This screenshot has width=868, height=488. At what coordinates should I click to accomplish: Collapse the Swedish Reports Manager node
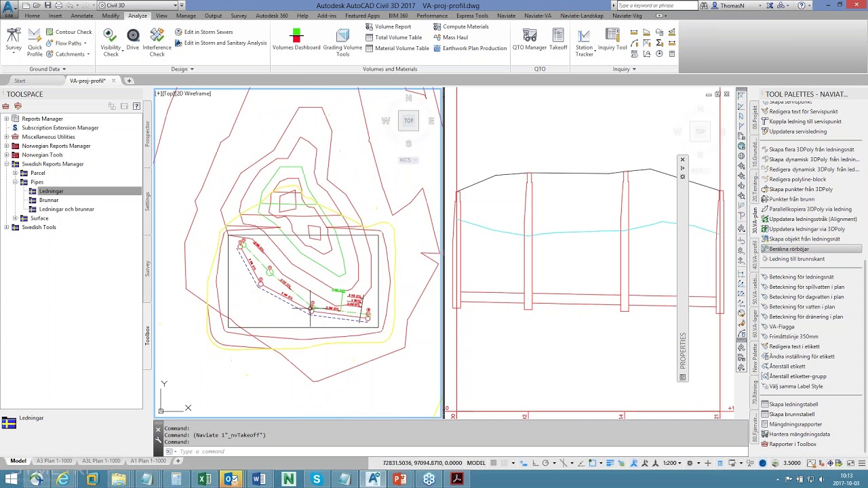[6, 164]
